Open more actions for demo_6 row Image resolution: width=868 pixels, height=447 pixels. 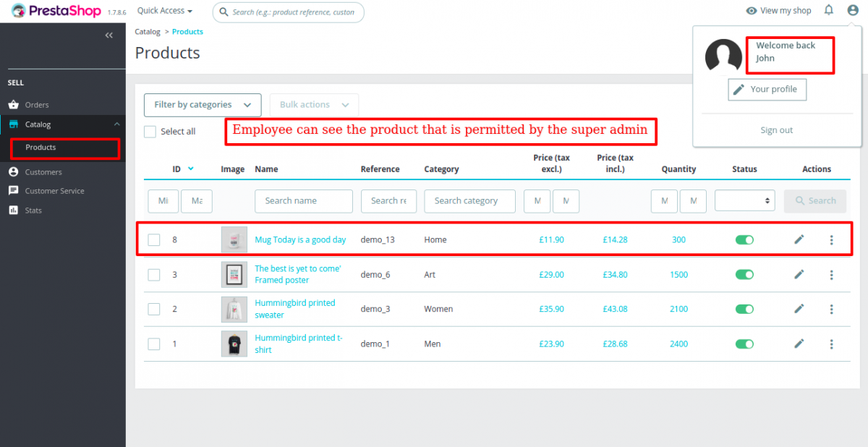click(832, 274)
